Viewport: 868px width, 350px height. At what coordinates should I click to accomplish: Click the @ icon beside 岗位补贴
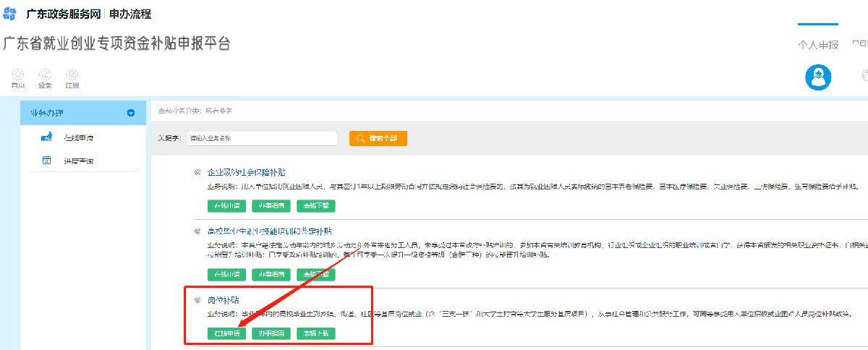[x=197, y=299]
